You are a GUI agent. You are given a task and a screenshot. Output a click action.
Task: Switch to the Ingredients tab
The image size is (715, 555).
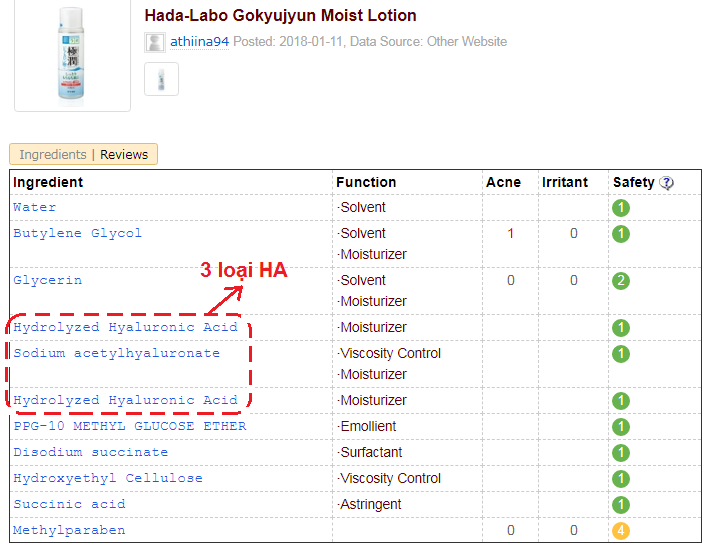pyautogui.click(x=53, y=155)
